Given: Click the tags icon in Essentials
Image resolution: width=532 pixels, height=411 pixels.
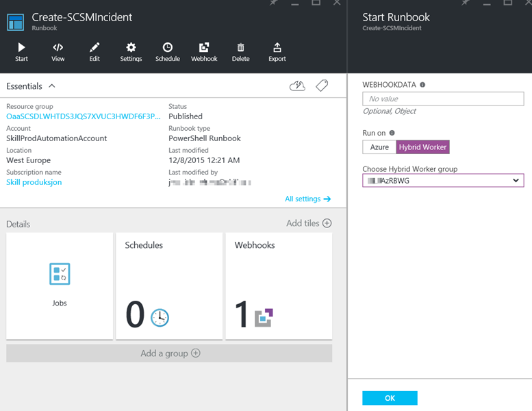Looking at the screenshot, I should click(x=322, y=86).
